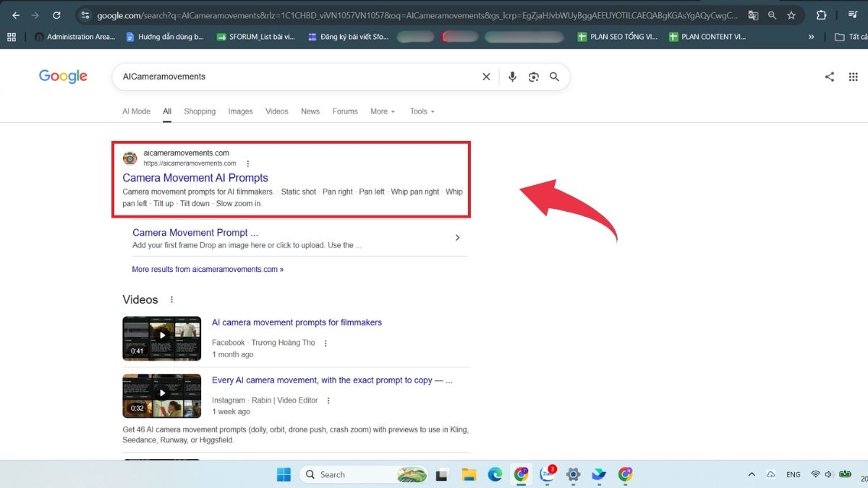Screen dimensions: 868x488
Task: Open Every AI camera movement video link
Action: 332,380
